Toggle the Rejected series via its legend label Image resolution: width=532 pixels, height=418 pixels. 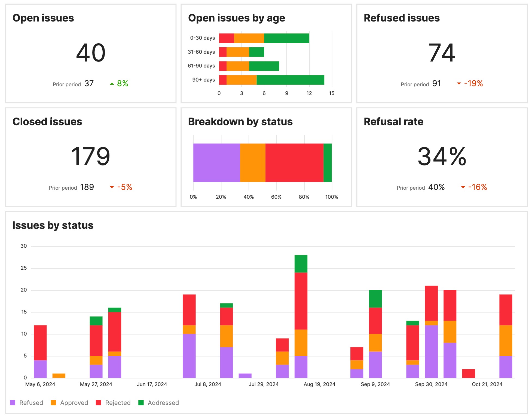pos(118,403)
